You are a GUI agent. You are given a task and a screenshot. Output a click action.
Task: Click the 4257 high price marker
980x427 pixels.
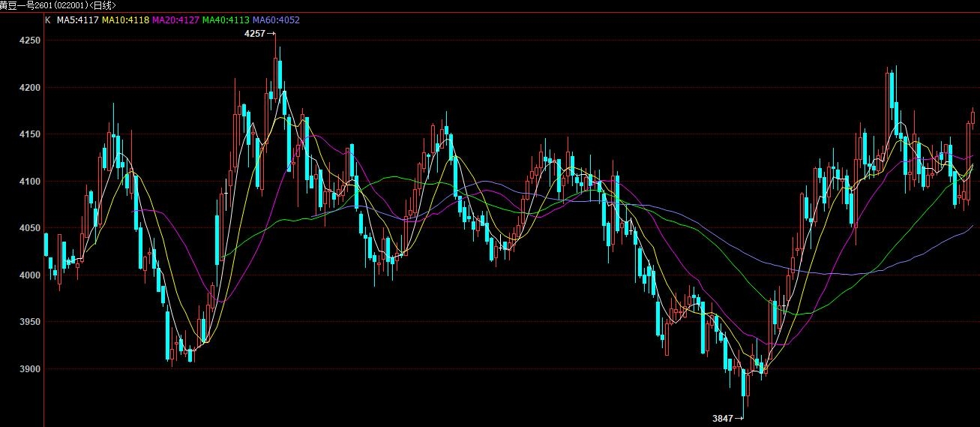point(255,34)
